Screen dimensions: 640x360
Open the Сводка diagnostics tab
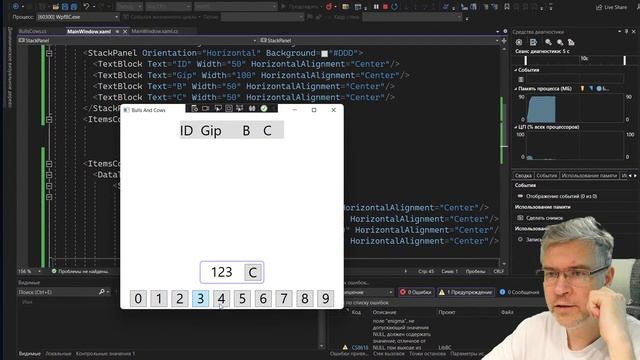pos(523,176)
